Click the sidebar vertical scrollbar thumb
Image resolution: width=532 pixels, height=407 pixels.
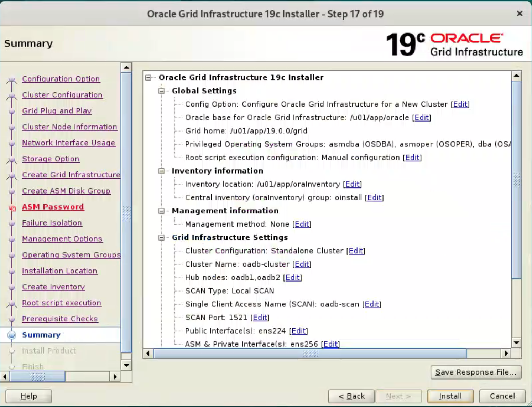click(x=126, y=213)
